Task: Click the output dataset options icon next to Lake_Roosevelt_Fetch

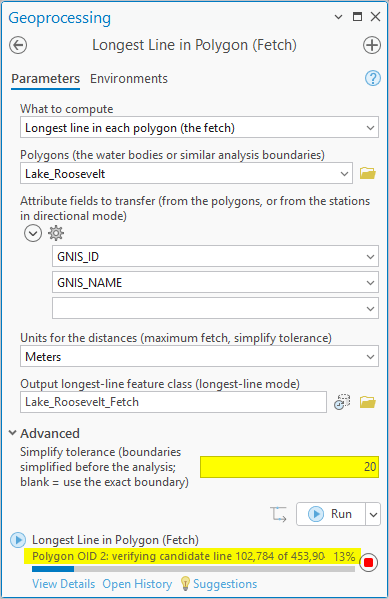Action: click(x=342, y=402)
